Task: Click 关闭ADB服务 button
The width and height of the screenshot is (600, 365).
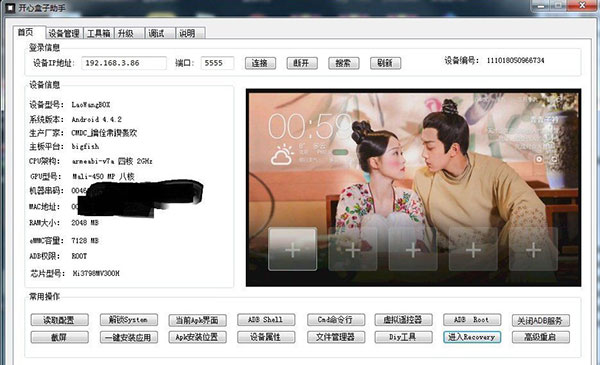Action: point(541,320)
